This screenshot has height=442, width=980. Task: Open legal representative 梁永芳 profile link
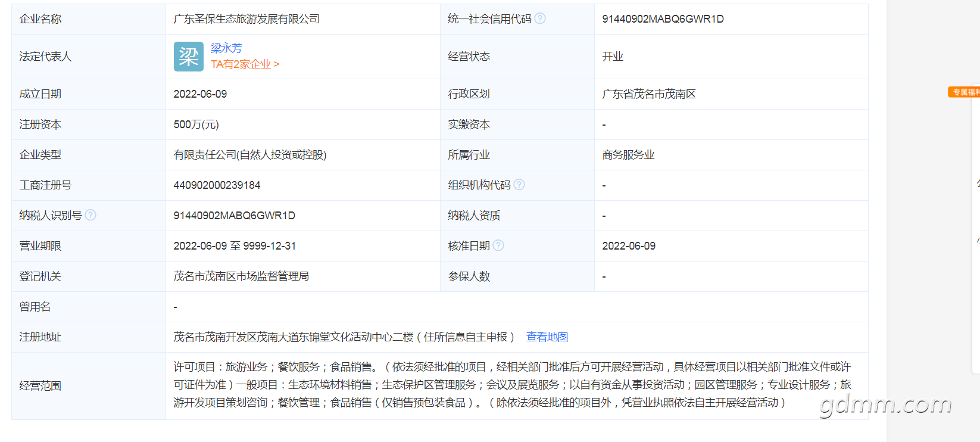[x=226, y=48]
